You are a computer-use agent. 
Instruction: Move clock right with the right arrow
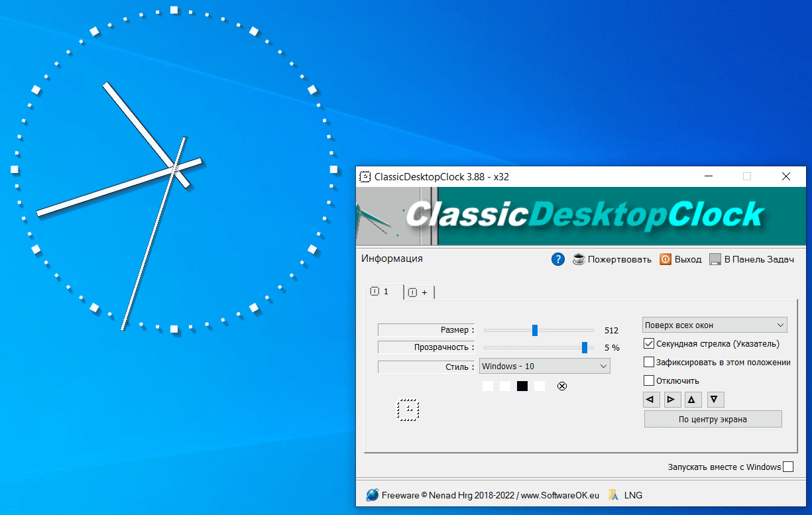(x=671, y=400)
